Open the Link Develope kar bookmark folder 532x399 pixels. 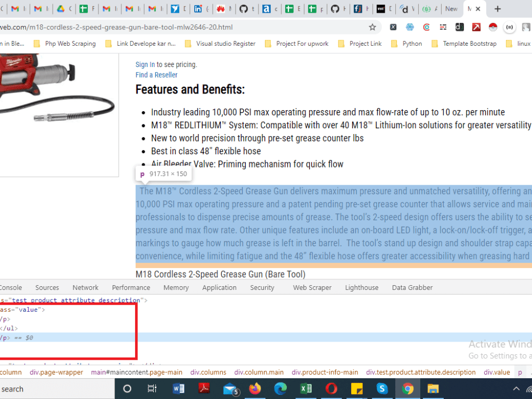[x=140, y=44]
